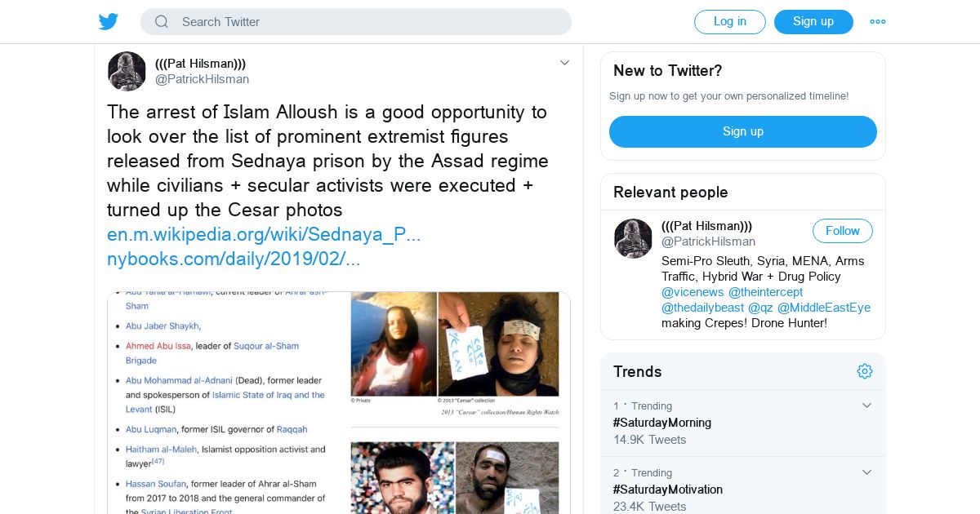
Task: Expand the tweet options chevron
Action: tap(564, 63)
